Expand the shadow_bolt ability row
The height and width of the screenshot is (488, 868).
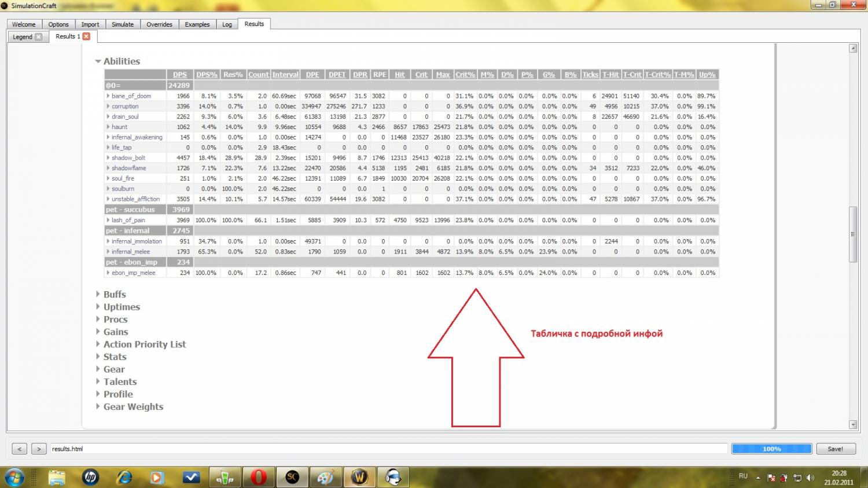click(108, 157)
